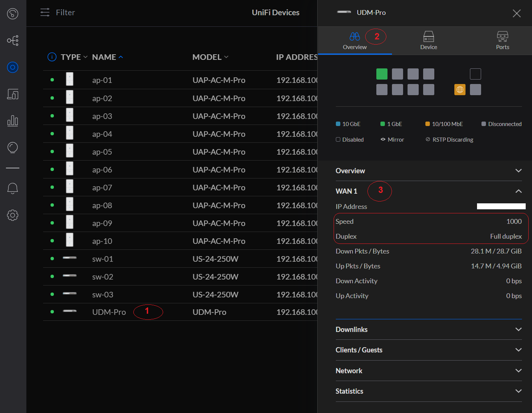Open the Settings gear icon
Viewport: 532px width, 413px height.
click(13, 215)
